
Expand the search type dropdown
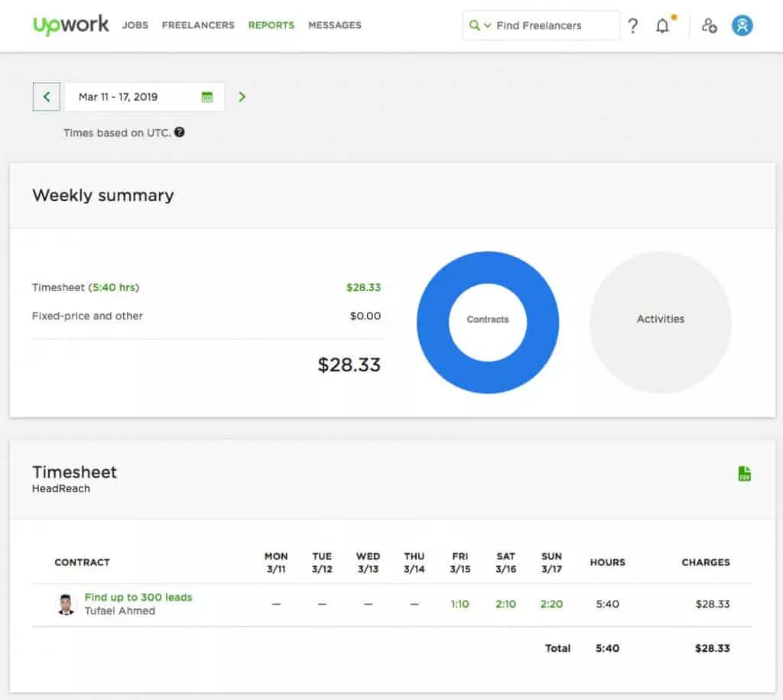[480, 25]
